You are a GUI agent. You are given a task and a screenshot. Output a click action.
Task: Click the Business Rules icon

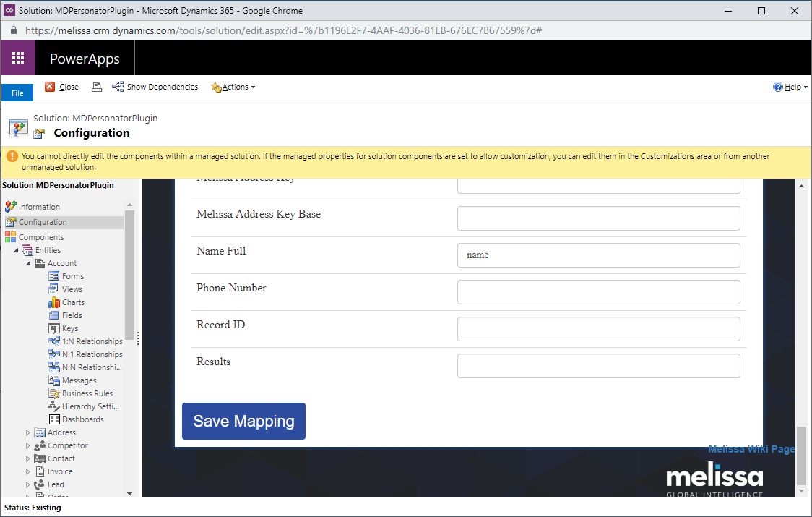54,393
